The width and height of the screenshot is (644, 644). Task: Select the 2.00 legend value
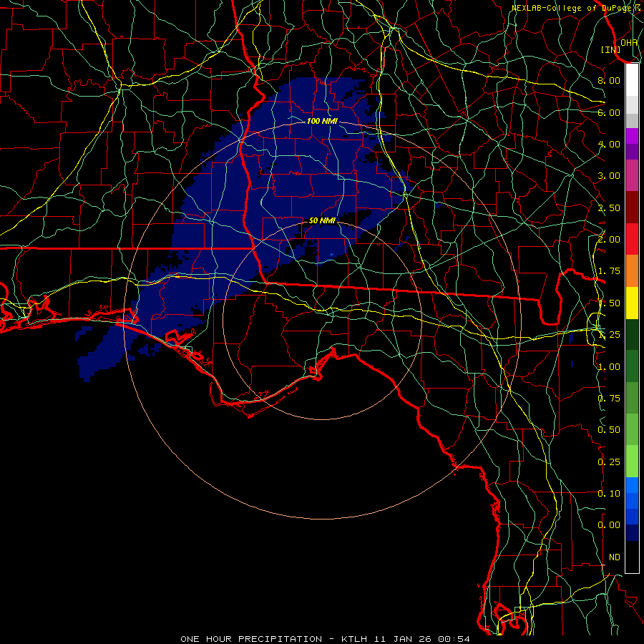tap(609, 240)
